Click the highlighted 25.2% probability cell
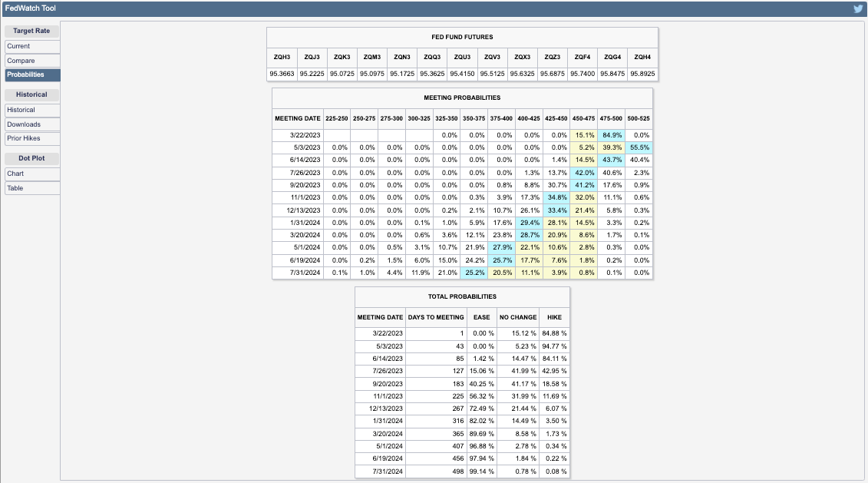This screenshot has height=483, width=868. [474, 273]
